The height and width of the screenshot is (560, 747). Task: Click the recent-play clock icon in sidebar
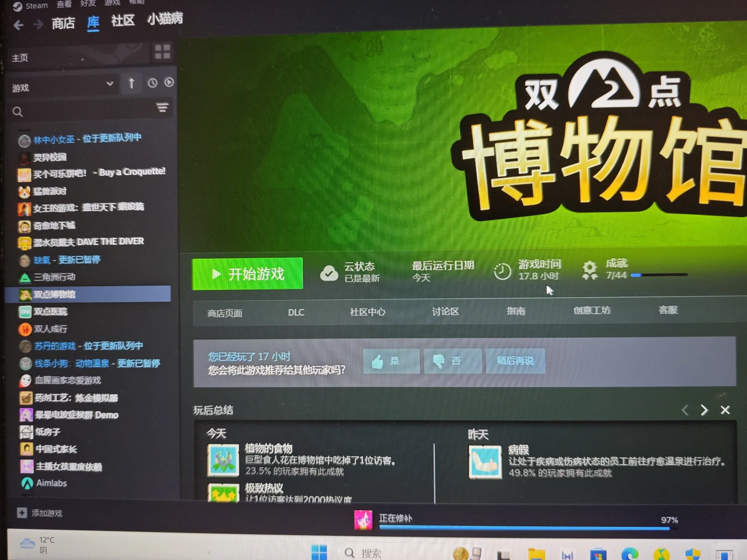point(153,83)
